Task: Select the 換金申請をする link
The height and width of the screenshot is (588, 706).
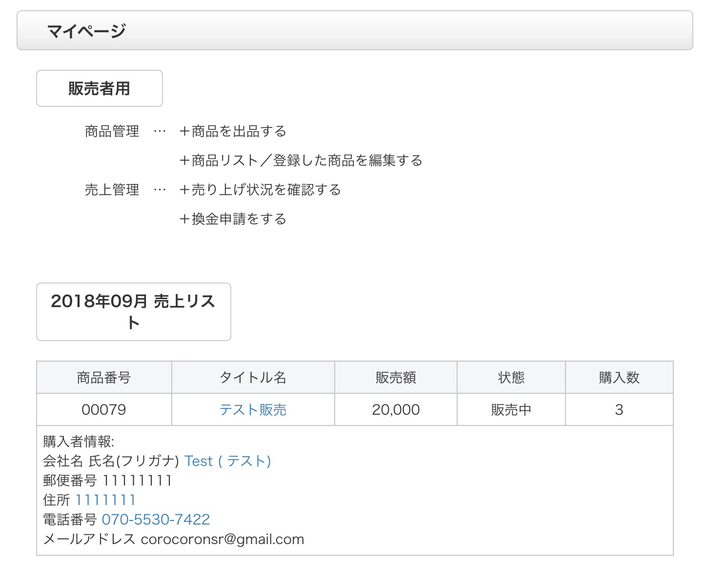Action: click(233, 219)
